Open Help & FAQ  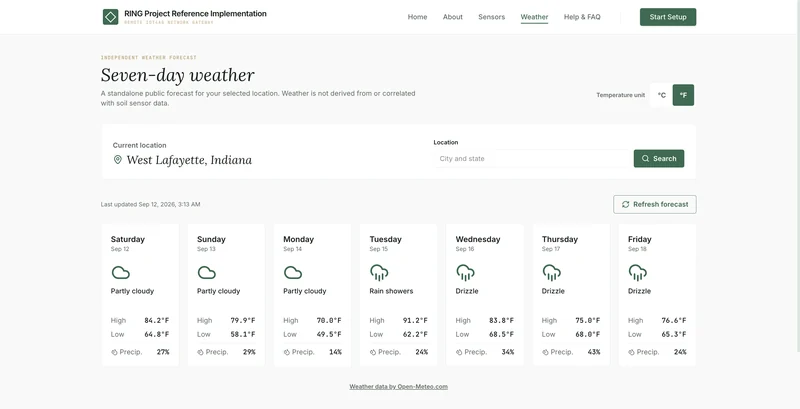(x=582, y=17)
